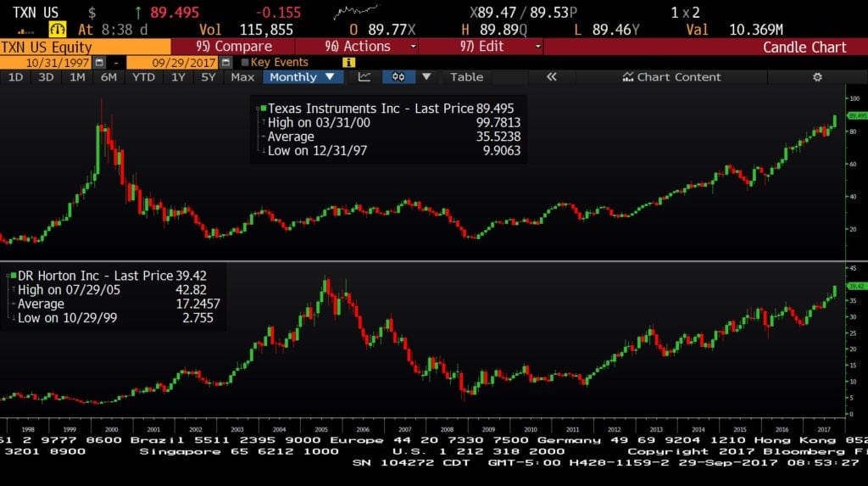868x486 pixels.
Task: Click the TXN US ticker in header
Action: 35,12
